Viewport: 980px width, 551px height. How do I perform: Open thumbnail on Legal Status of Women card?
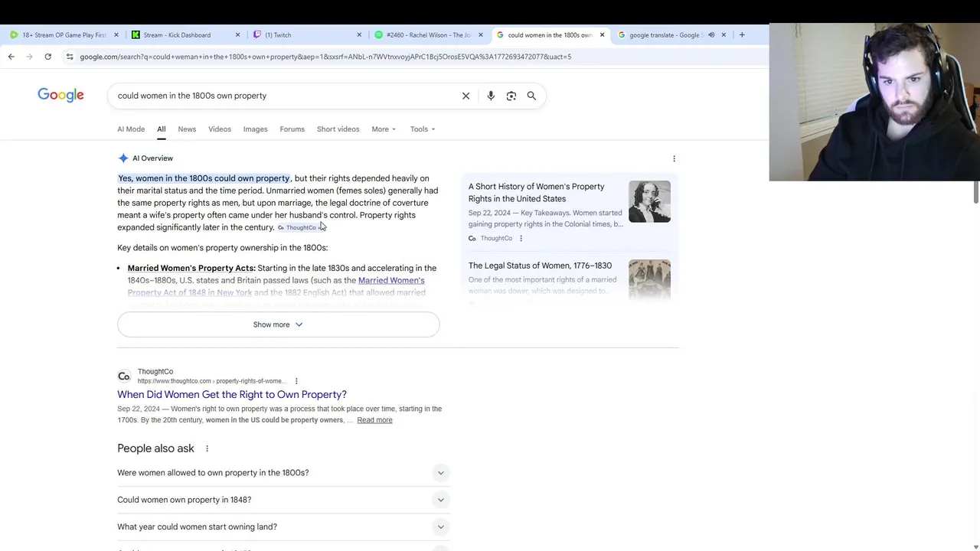649,279
